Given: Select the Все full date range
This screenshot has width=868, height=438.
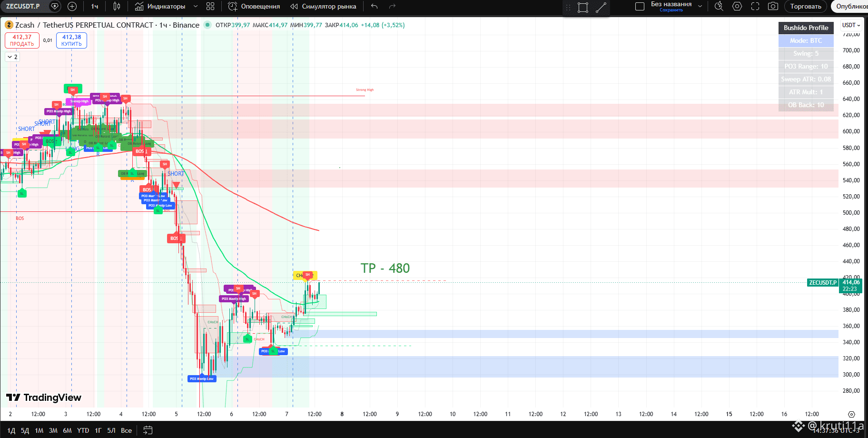Looking at the screenshot, I should (x=126, y=430).
